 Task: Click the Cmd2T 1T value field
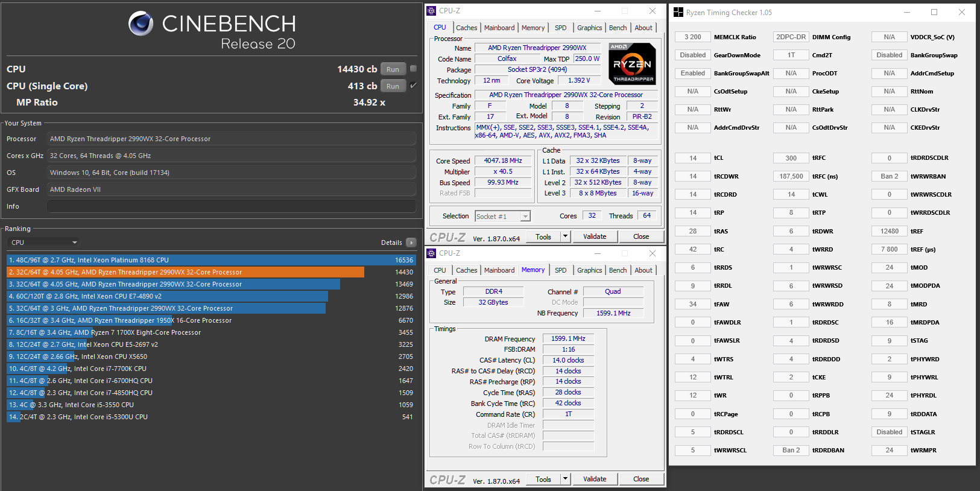(791, 55)
